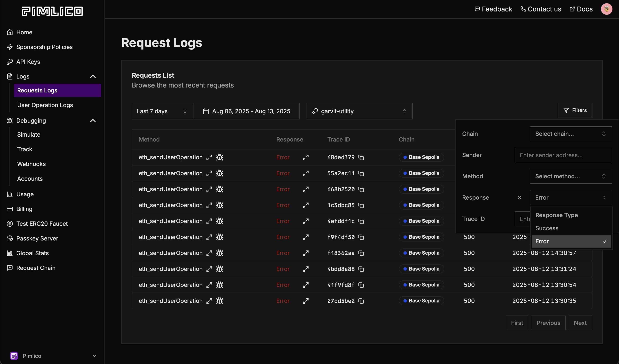Focus the Trace ID filter input

[522, 219]
